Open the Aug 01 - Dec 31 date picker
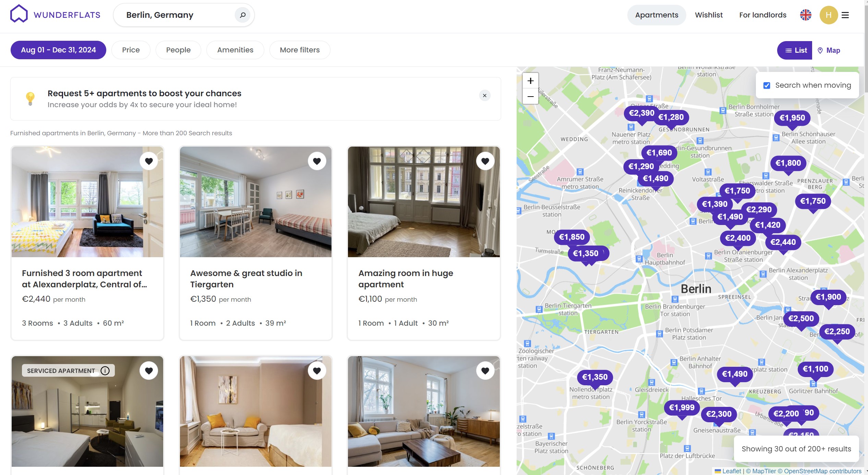 (x=58, y=50)
